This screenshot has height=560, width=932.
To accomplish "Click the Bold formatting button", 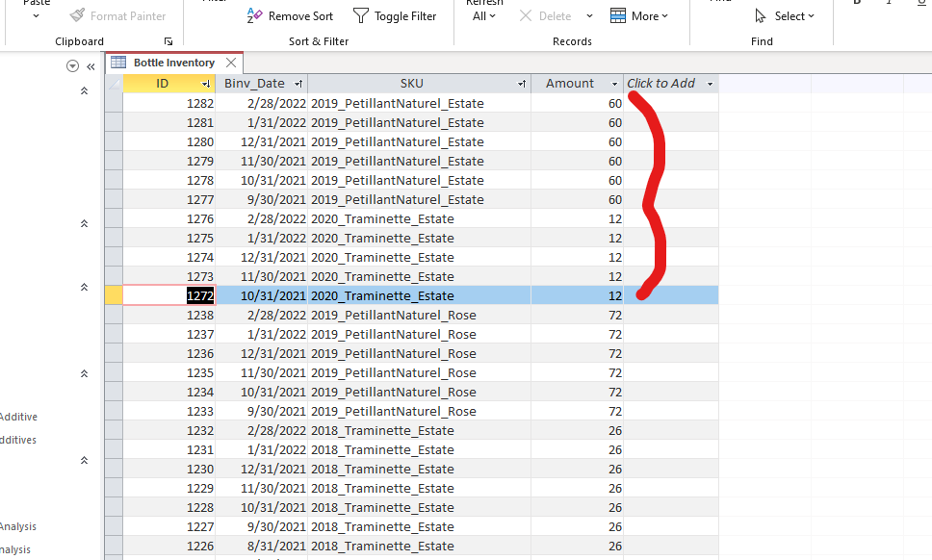I will click(x=857, y=3).
